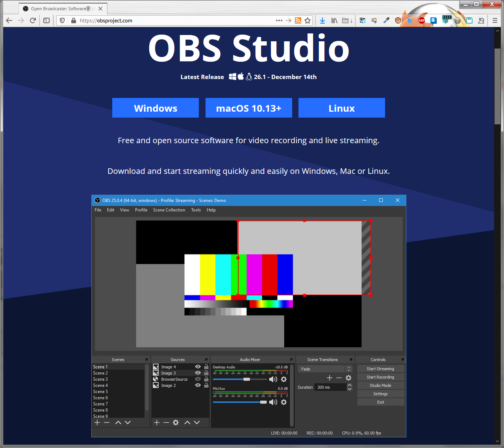
Task: Toggle lock on Image 4 source
Action: [206, 367]
